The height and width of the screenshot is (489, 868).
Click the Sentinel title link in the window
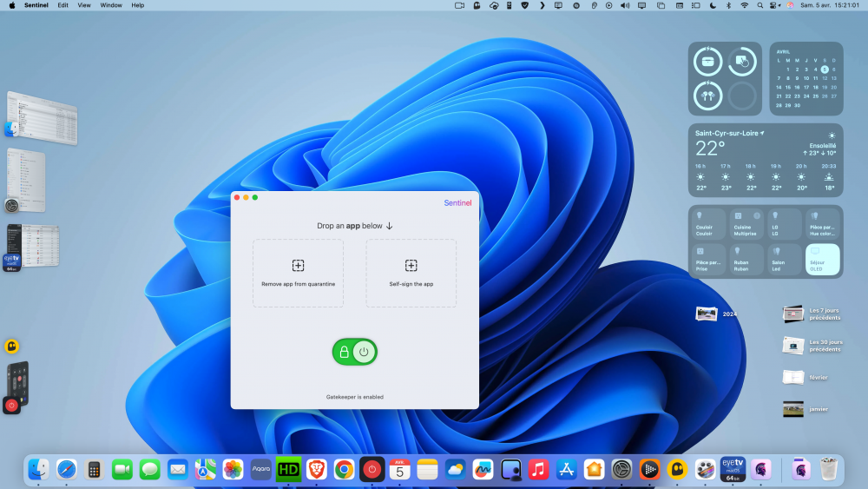(x=457, y=202)
